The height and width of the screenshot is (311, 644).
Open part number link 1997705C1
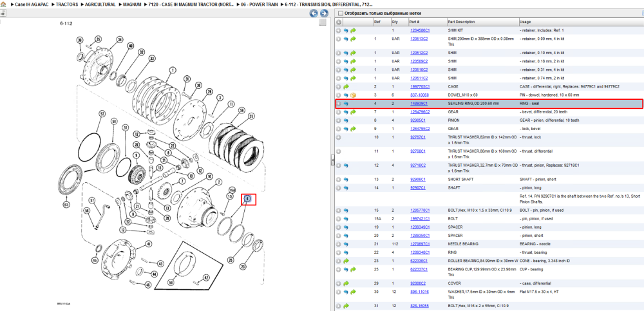[420, 87]
